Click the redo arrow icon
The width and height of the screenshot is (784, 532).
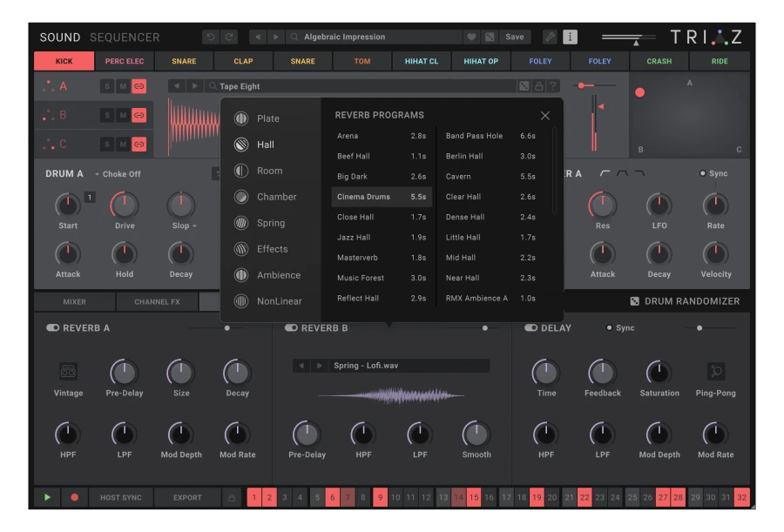coord(229,37)
